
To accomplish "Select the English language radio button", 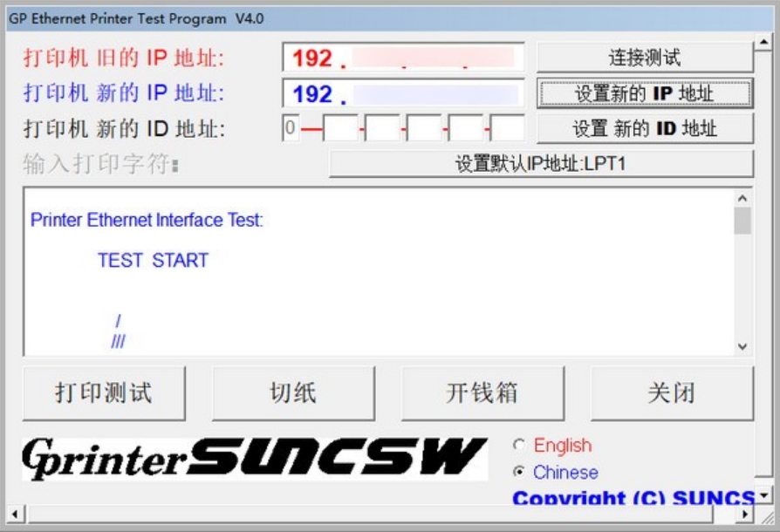I will point(520,446).
